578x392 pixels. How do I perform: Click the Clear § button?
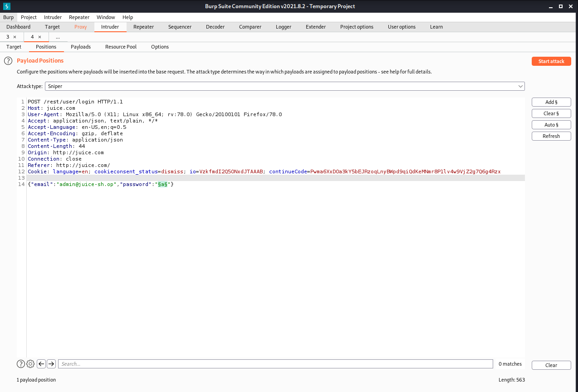[551, 113]
